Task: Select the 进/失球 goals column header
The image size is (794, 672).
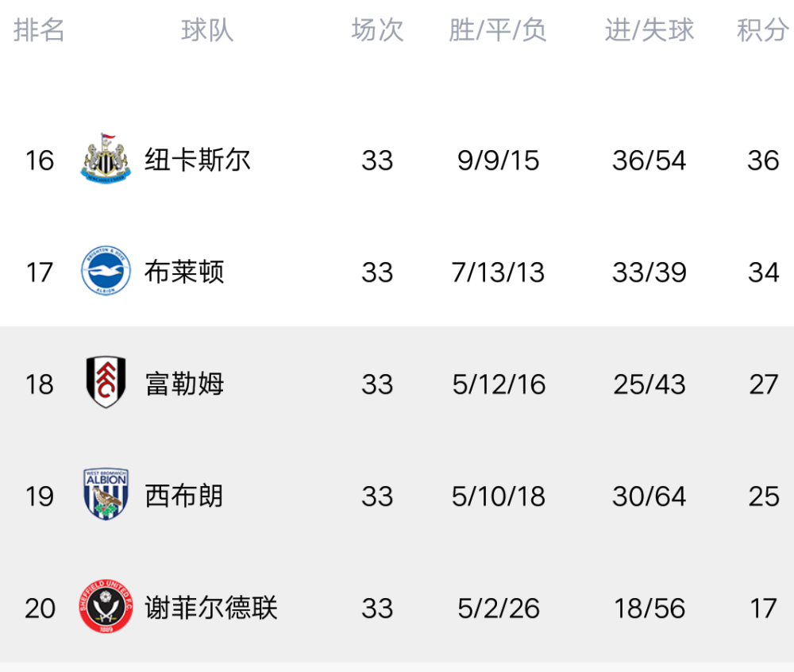Action: tap(649, 30)
